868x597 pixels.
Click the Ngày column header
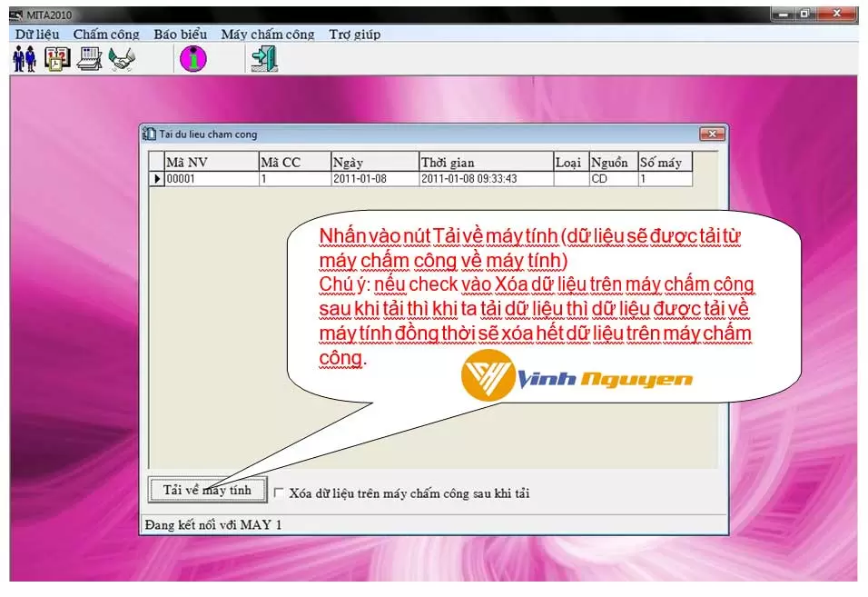pos(375,162)
